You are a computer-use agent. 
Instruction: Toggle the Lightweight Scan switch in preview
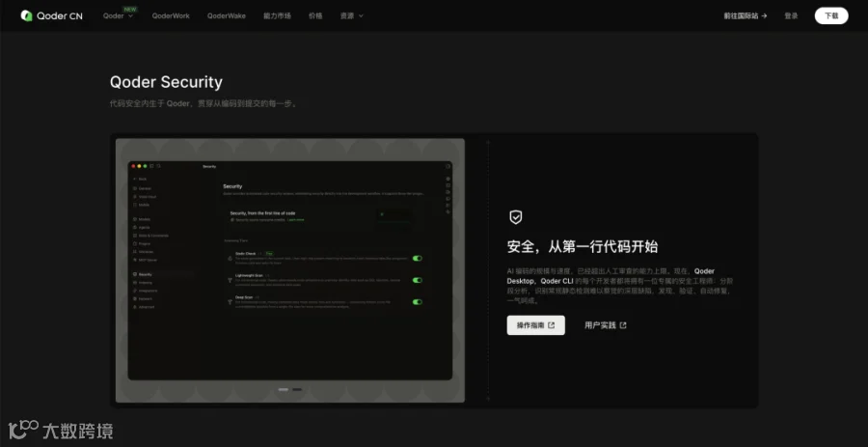click(x=417, y=280)
